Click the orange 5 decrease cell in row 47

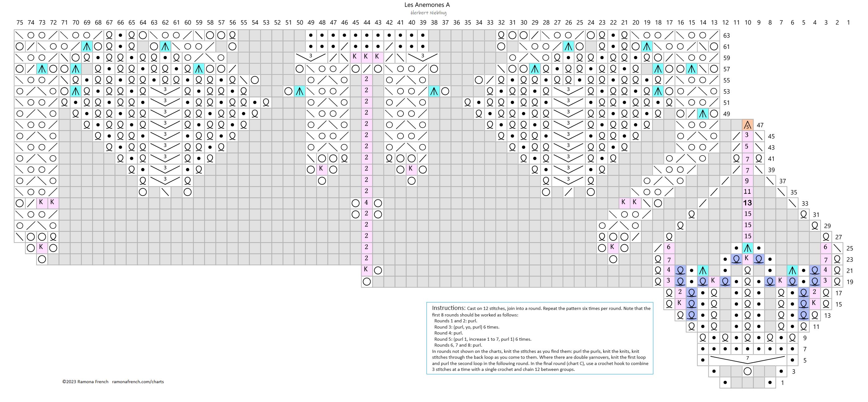tap(747, 125)
